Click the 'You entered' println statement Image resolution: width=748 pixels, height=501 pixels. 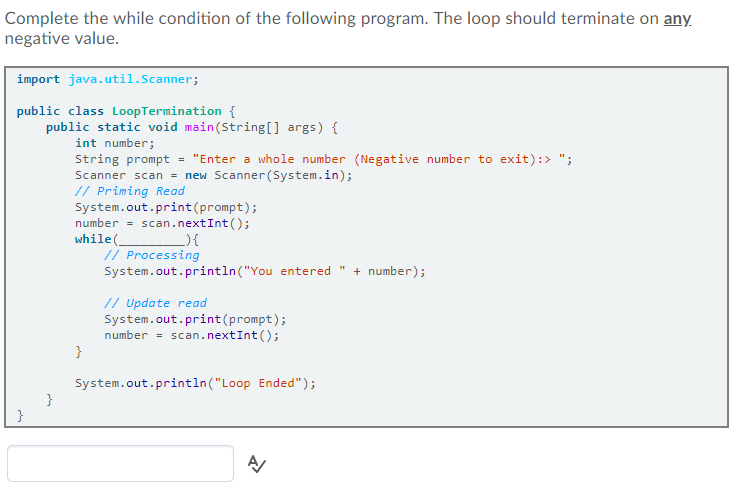pyautogui.click(x=265, y=271)
